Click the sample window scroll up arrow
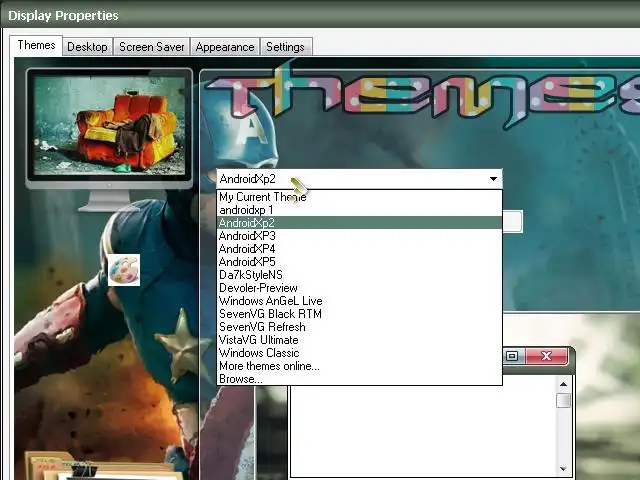Viewport: 640px width, 480px height. [x=564, y=384]
